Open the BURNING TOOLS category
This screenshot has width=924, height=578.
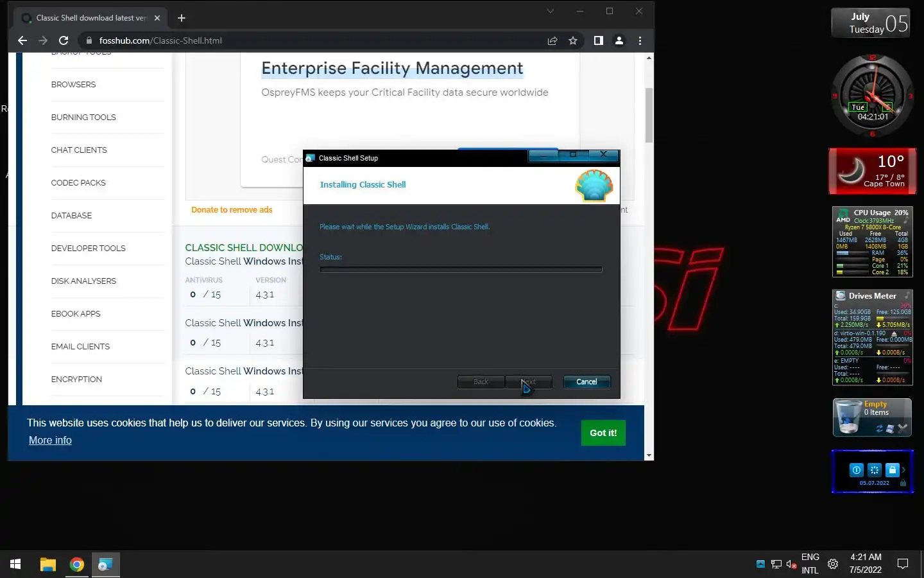coord(83,118)
